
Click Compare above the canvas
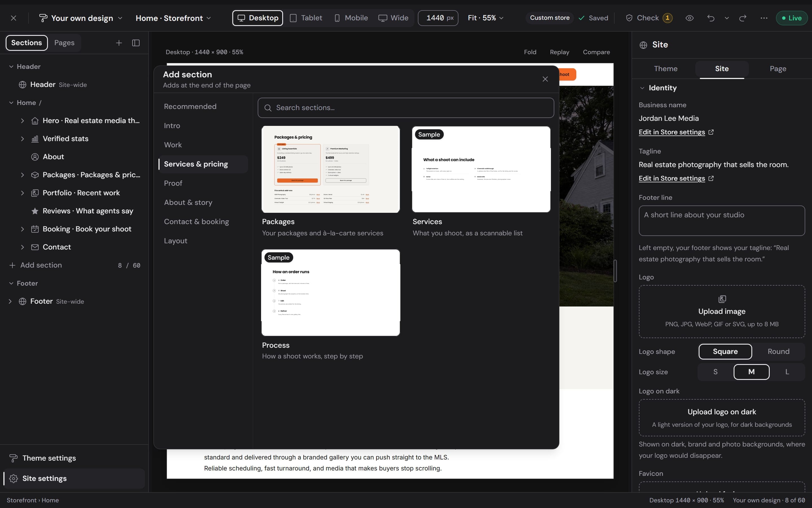596,52
